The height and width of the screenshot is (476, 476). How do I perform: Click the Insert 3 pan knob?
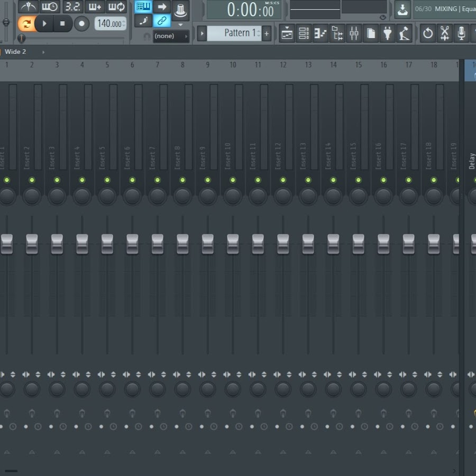(57, 196)
